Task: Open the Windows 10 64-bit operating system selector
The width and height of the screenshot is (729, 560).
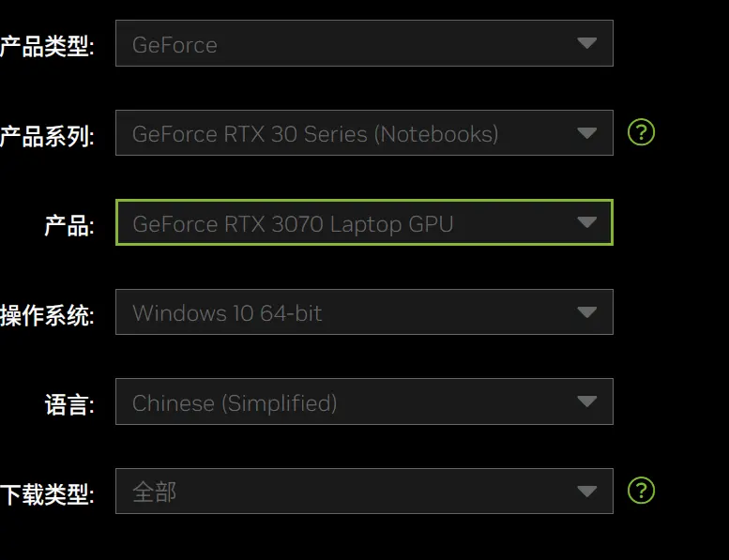Action: (364, 311)
